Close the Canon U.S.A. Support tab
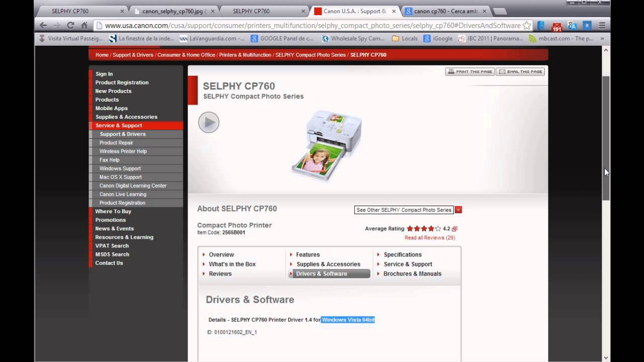 (394, 11)
